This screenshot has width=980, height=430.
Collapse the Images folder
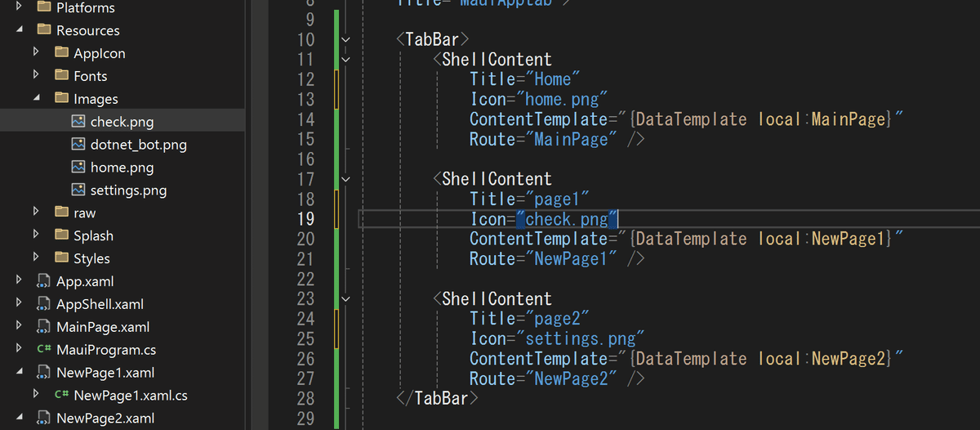point(36,99)
